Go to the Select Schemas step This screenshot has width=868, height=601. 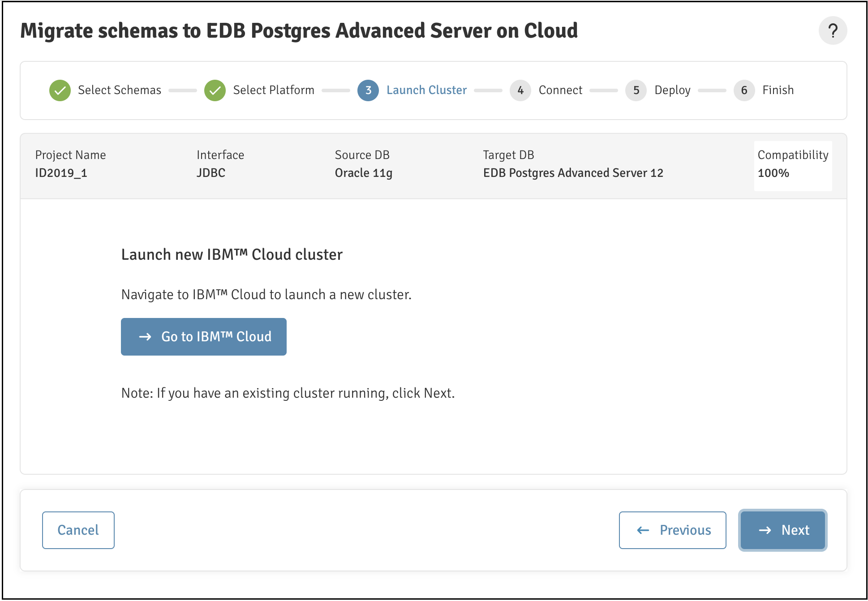[x=120, y=90]
